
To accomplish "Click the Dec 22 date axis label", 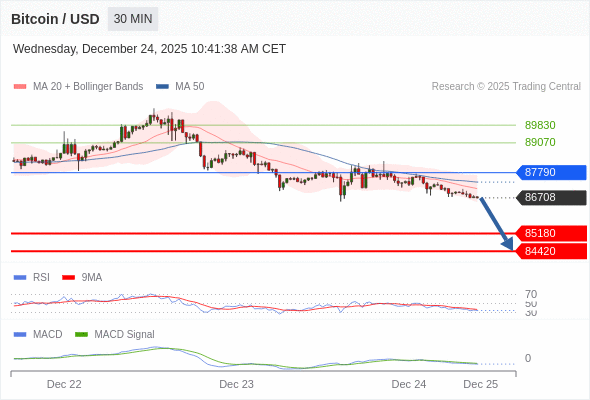I will 64,384.
